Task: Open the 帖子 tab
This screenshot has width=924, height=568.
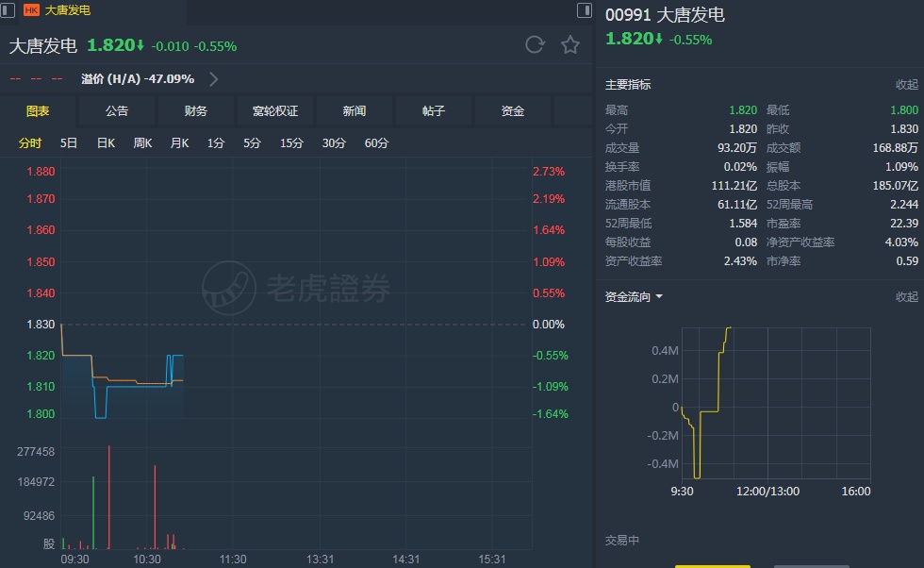Action: tap(433, 111)
